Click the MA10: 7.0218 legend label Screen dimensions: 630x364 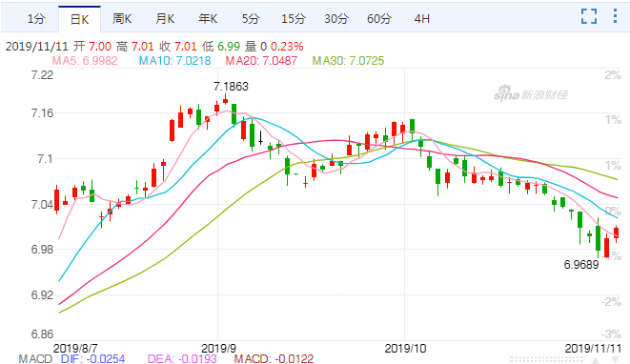174,61
